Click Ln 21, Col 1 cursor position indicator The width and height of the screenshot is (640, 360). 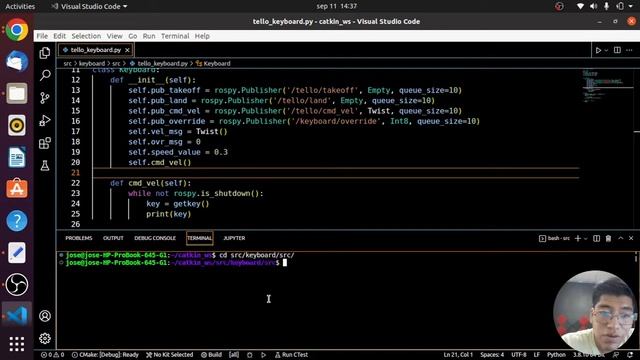tap(458, 355)
